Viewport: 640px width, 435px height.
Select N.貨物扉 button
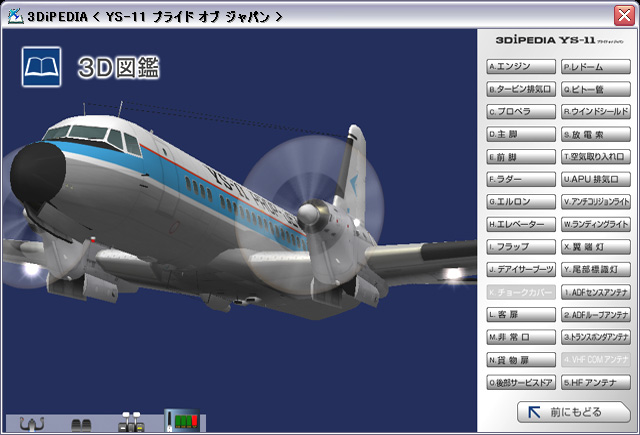(x=521, y=360)
